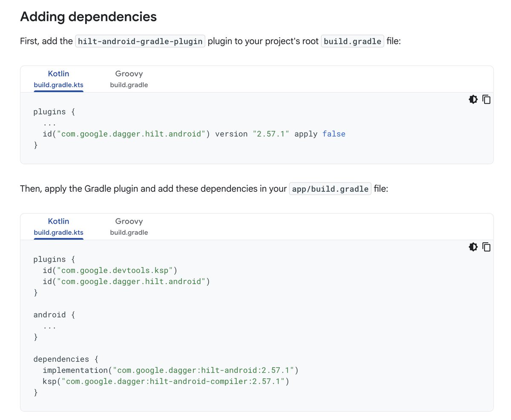This screenshot has height=420, width=511.
Task: Click the version "2.57.1" string in root plugins
Action: [271, 134]
